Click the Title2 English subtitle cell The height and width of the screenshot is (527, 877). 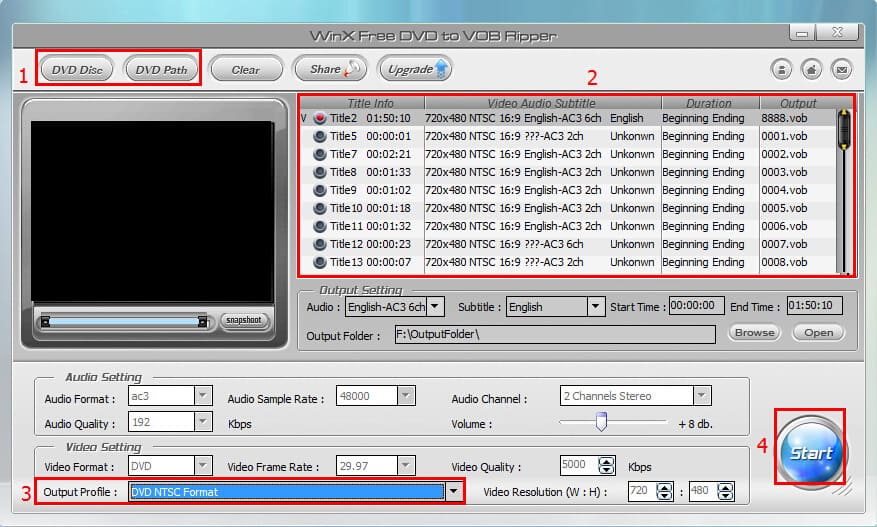(x=626, y=118)
